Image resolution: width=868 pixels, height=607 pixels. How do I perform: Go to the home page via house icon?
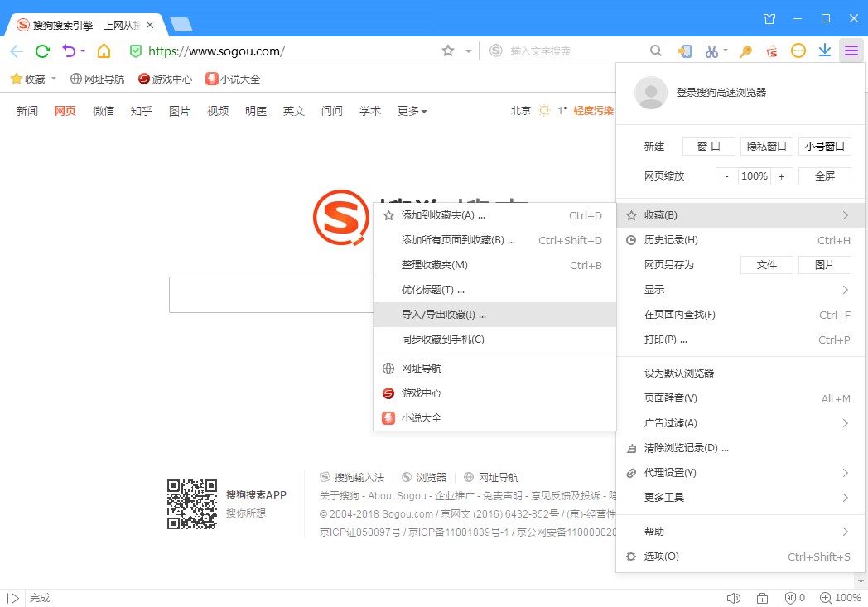104,51
